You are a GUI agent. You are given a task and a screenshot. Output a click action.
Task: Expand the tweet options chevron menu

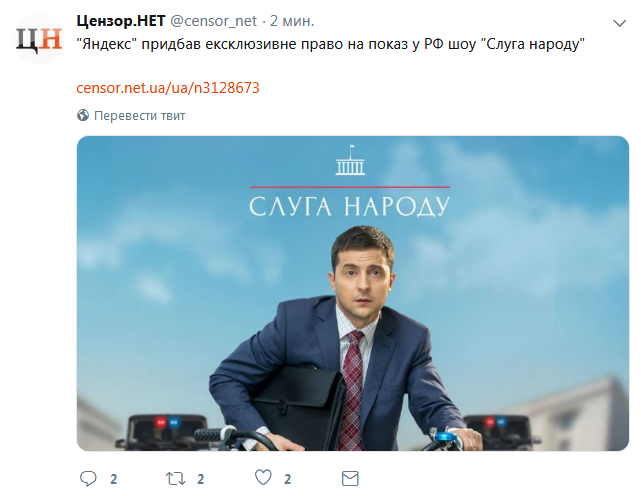click(x=620, y=23)
